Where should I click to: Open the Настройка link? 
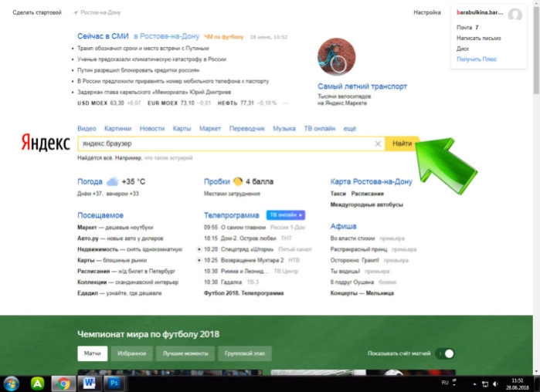tap(427, 12)
